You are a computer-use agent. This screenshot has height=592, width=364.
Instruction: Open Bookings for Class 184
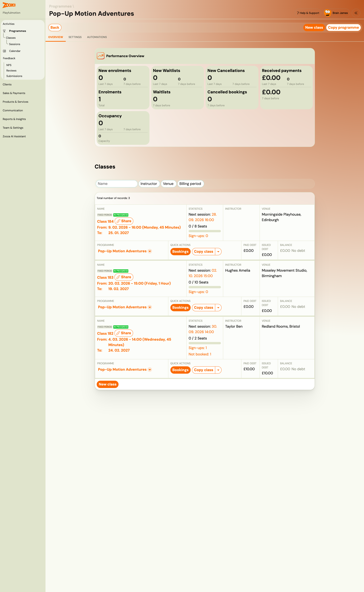tap(180, 252)
